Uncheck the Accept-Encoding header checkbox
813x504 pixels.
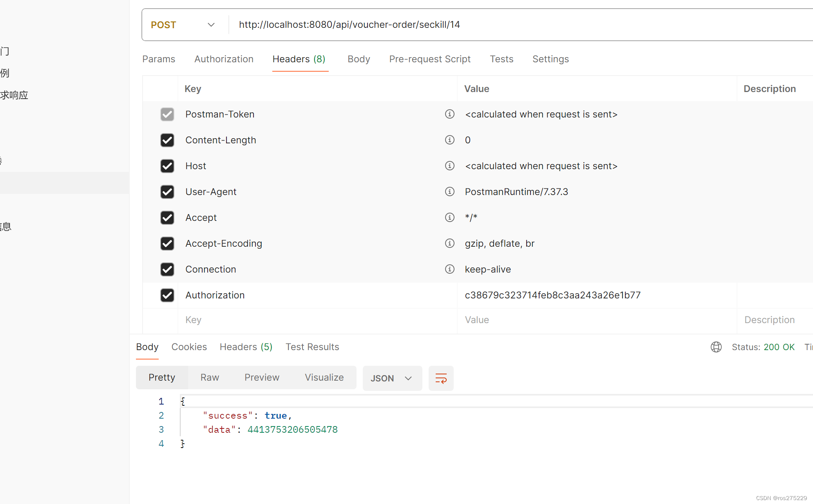click(167, 243)
